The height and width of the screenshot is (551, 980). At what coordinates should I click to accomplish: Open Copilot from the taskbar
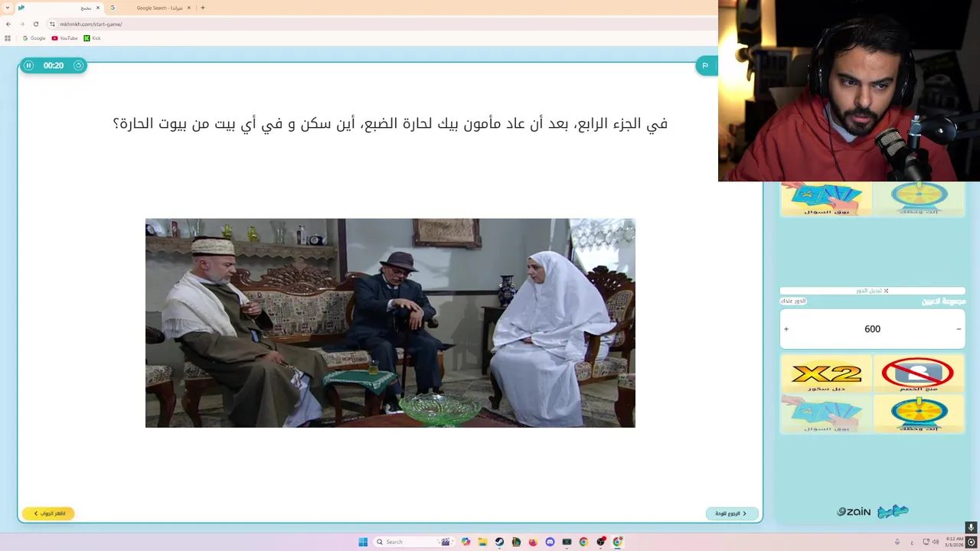pyautogui.click(x=465, y=542)
